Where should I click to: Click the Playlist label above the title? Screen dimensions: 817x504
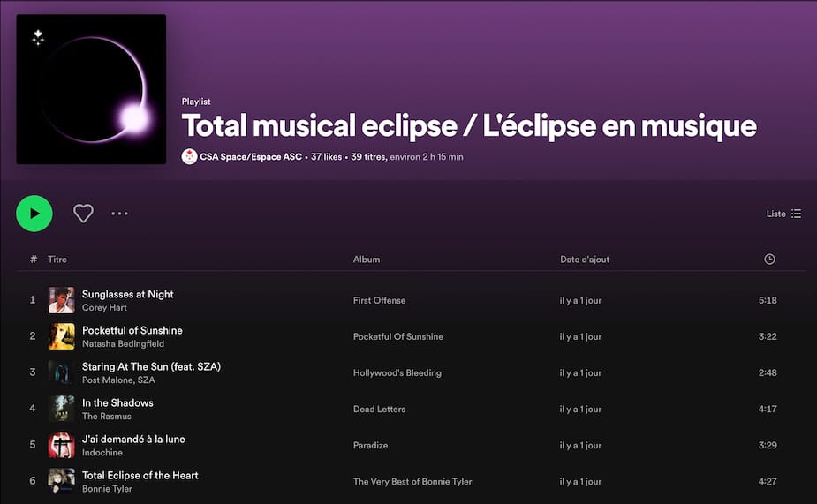click(196, 102)
